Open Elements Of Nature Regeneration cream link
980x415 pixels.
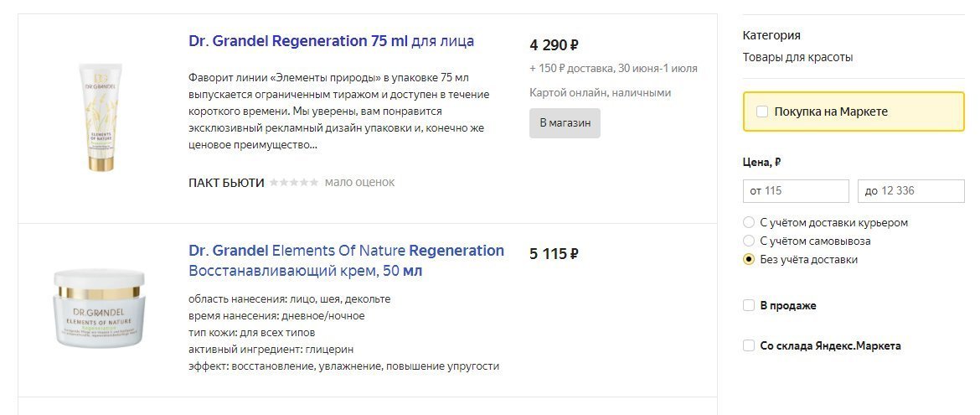click(346, 261)
